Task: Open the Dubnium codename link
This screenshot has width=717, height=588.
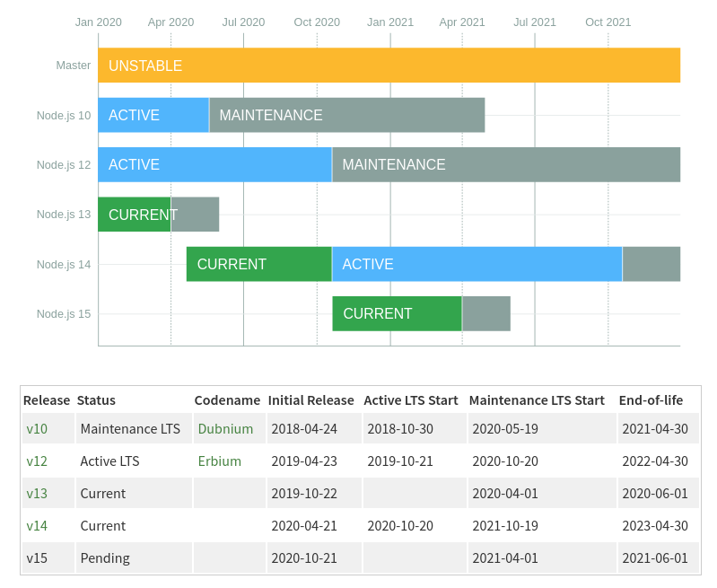Action: tap(225, 429)
